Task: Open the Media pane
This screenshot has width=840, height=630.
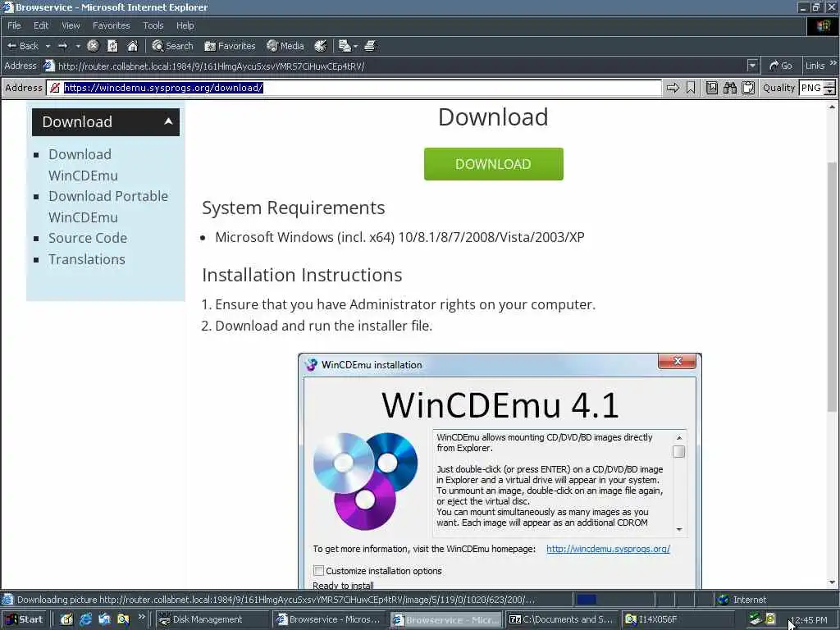Action: [x=285, y=46]
